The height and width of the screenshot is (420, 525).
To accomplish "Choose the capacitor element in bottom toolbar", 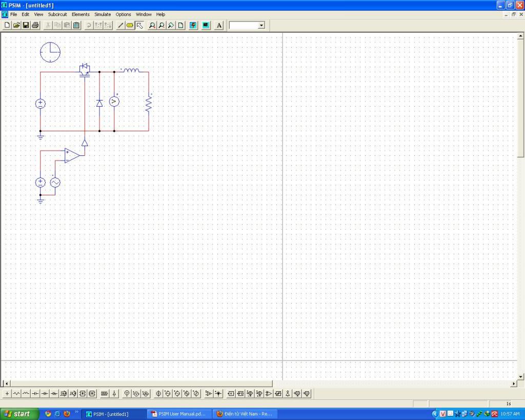I will pos(35,394).
